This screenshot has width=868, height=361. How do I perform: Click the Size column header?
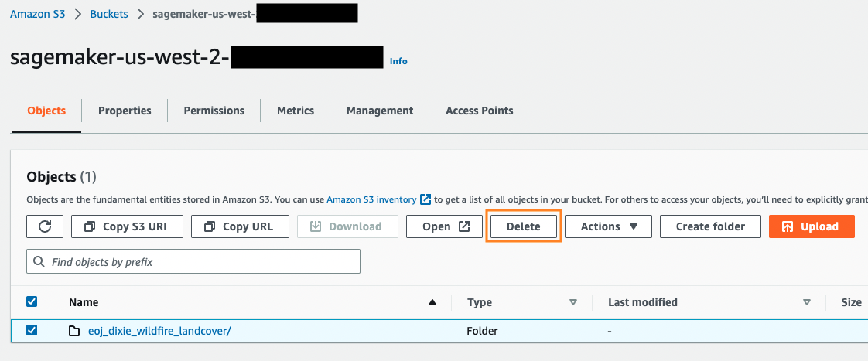pyautogui.click(x=852, y=302)
